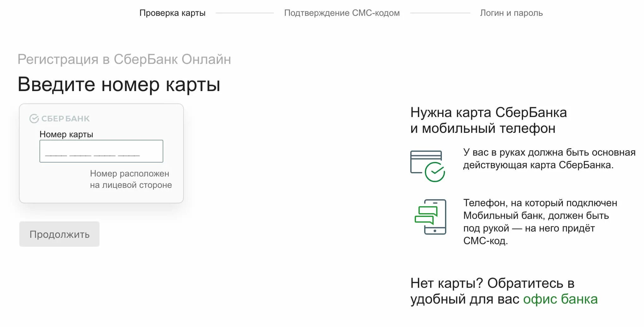Click the bank card with checkmark icon
Image resolution: width=644 pixels, height=327 pixels.
(x=428, y=166)
